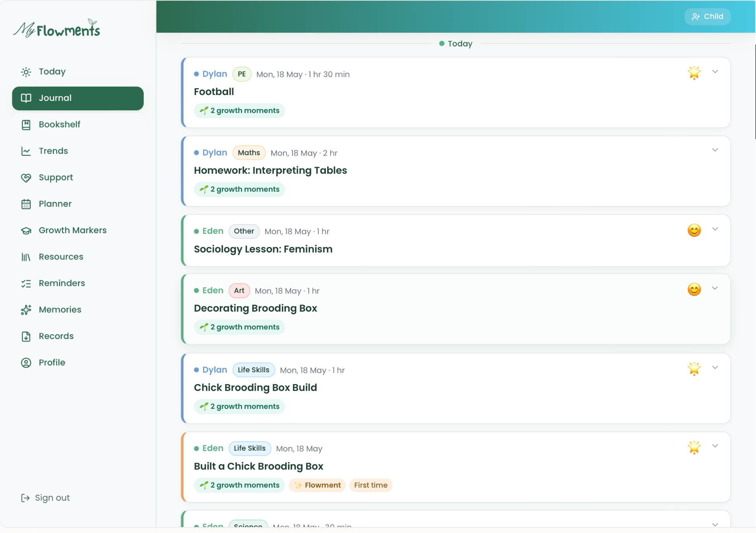This screenshot has width=756, height=533.
Task: Expand the Decorating Brooding Box entry
Action: click(x=715, y=288)
